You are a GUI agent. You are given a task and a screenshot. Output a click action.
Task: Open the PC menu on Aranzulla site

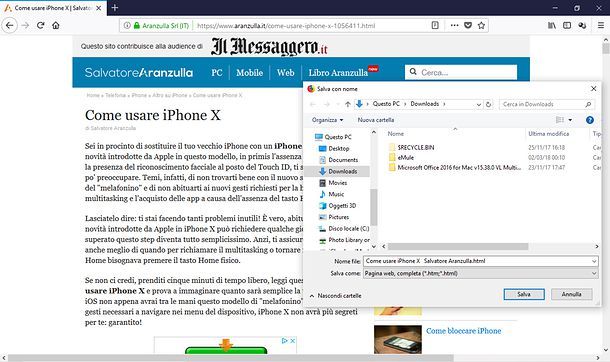pyautogui.click(x=217, y=73)
